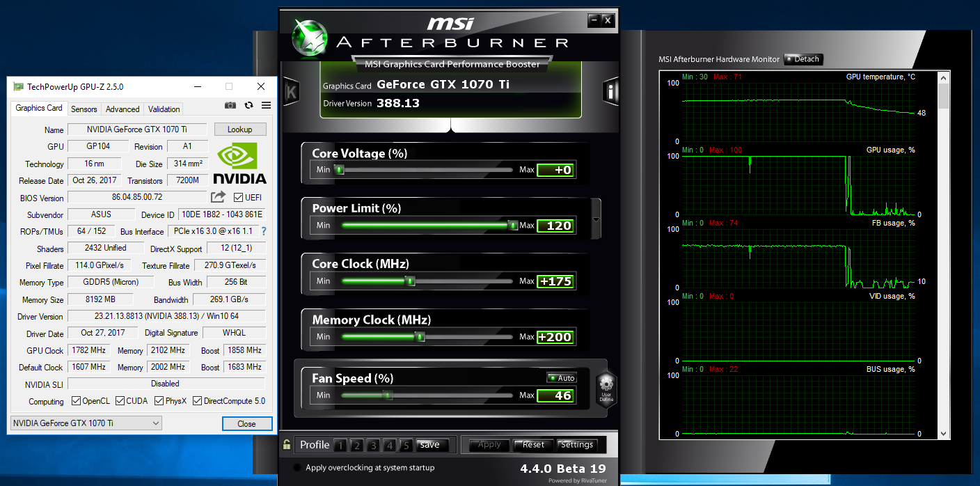Click the Bandwidth 269.1 GB/s value
The height and width of the screenshot is (486, 980).
228,299
